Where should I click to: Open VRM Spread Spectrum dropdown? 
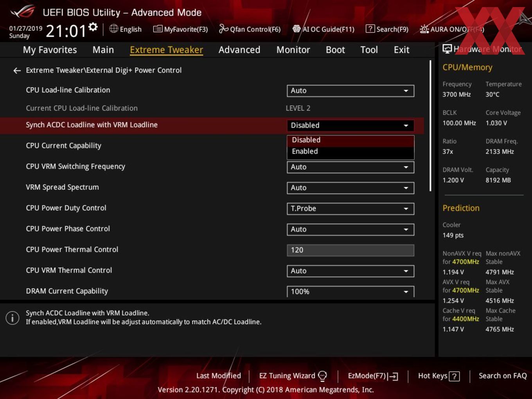tap(350, 188)
